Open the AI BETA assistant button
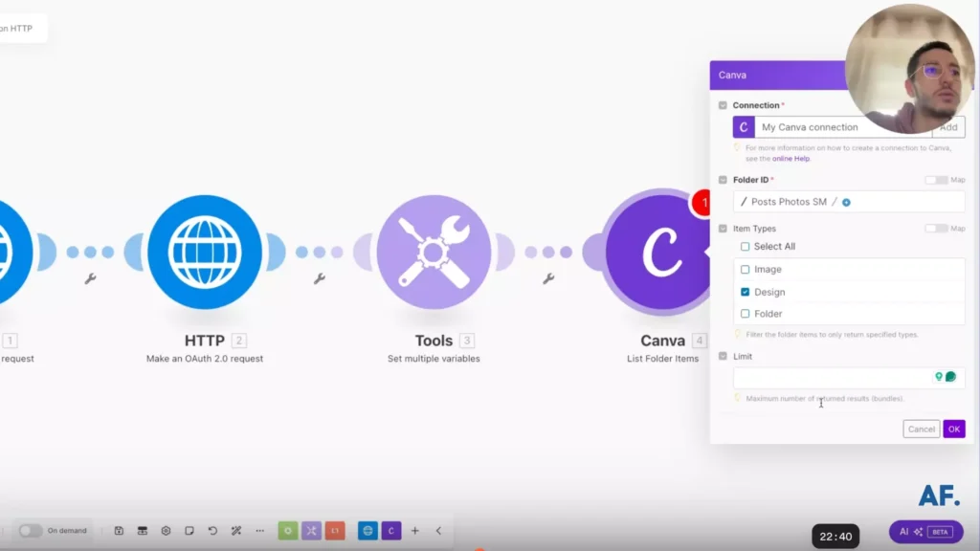 pyautogui.click(x=925, y=532)
